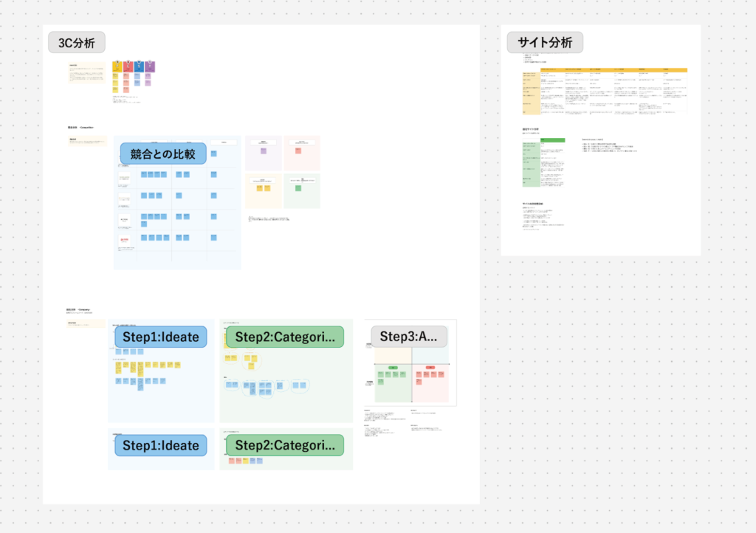
Task: Select the purple sticky in the lavender panel
Action: click(x=264, y=151)
